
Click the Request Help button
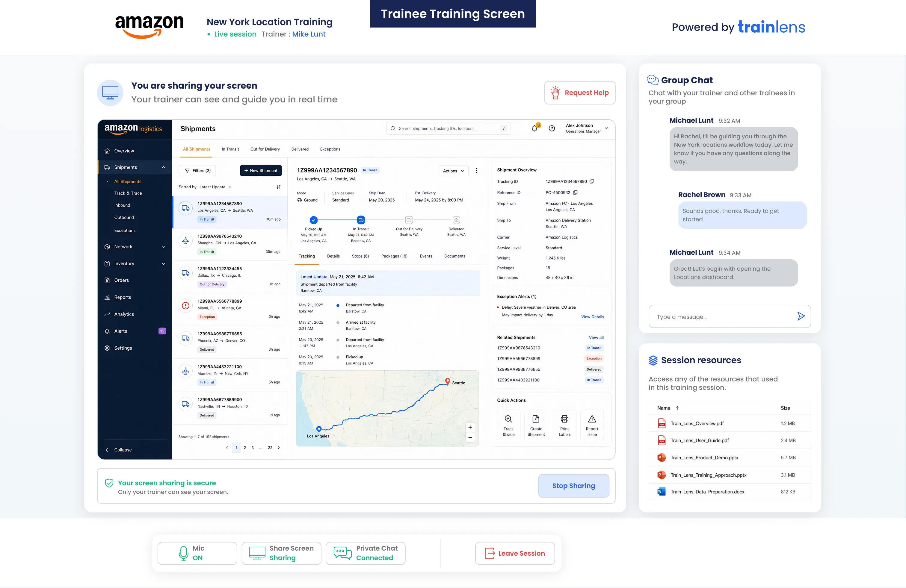pyautogui.click(x=580, y=93)
